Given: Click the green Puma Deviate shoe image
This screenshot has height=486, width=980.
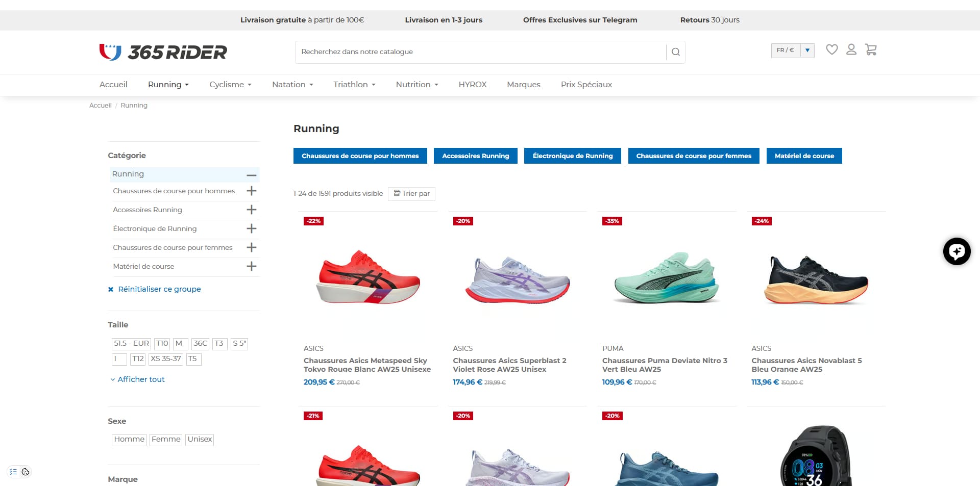Looking at the screenshot, I should [667, 278].
